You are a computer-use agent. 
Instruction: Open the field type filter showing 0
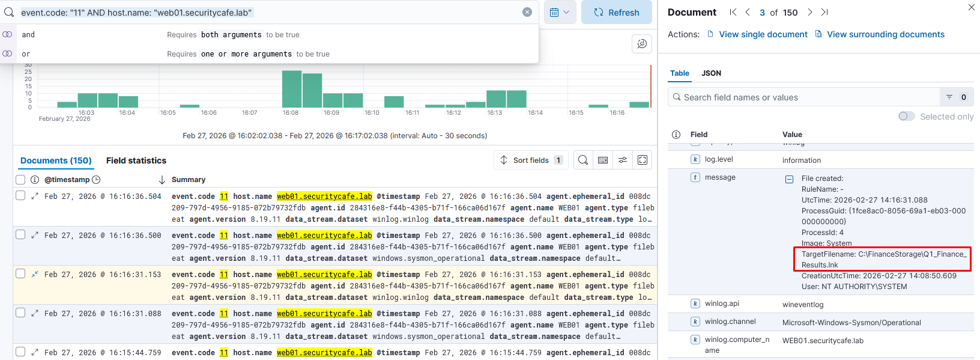pyautogui.click(x=957, y=97)
